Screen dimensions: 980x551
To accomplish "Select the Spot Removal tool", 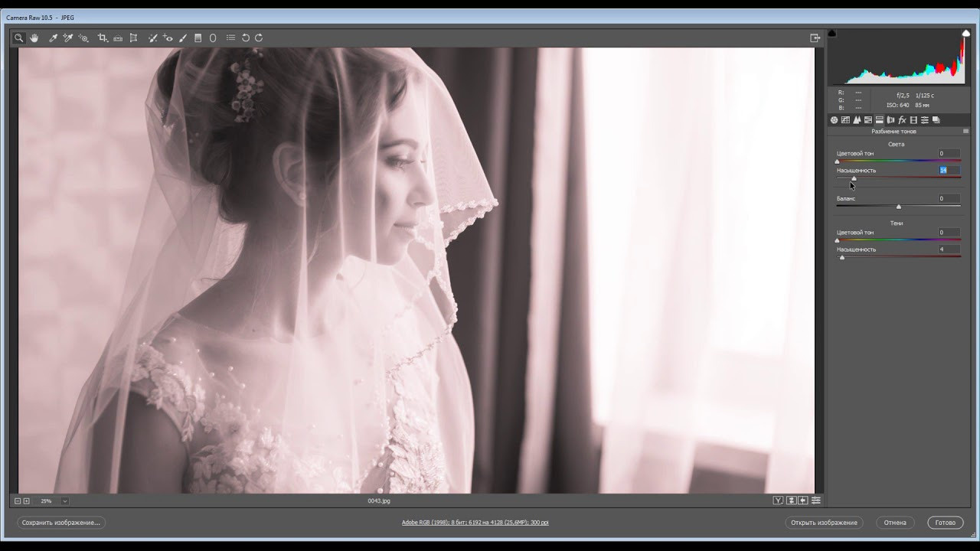I will [152, 37].
